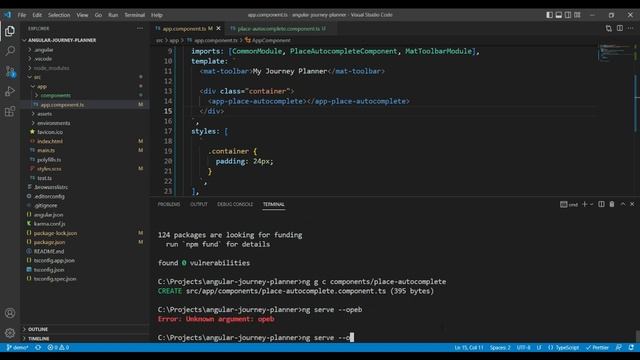Click the new terminal plus icon
640x360 pixels.
584,204
